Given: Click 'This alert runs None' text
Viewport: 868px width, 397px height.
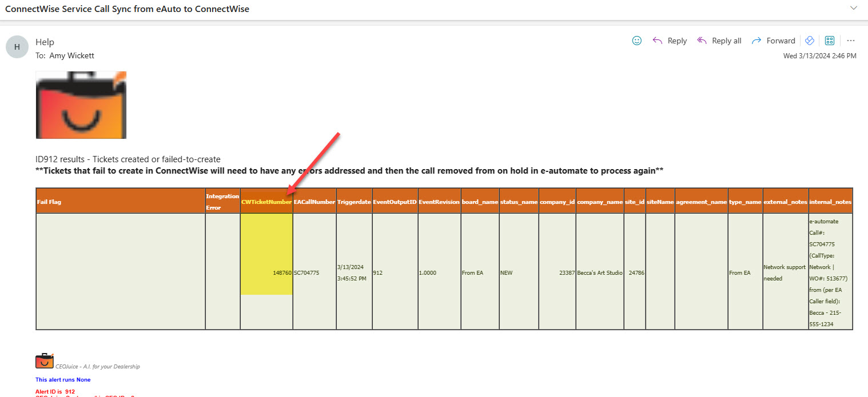Looking at the screenshot, I should pyautogui.click(x=63, y=380).
